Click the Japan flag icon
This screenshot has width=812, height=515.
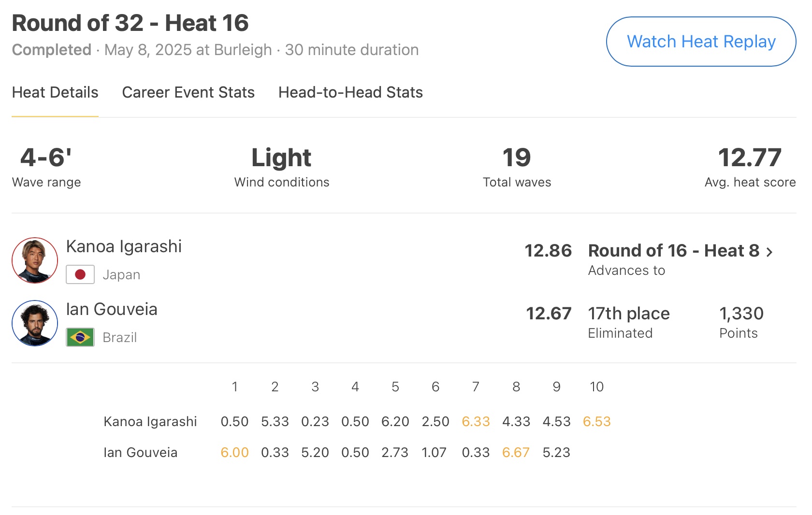80,275
